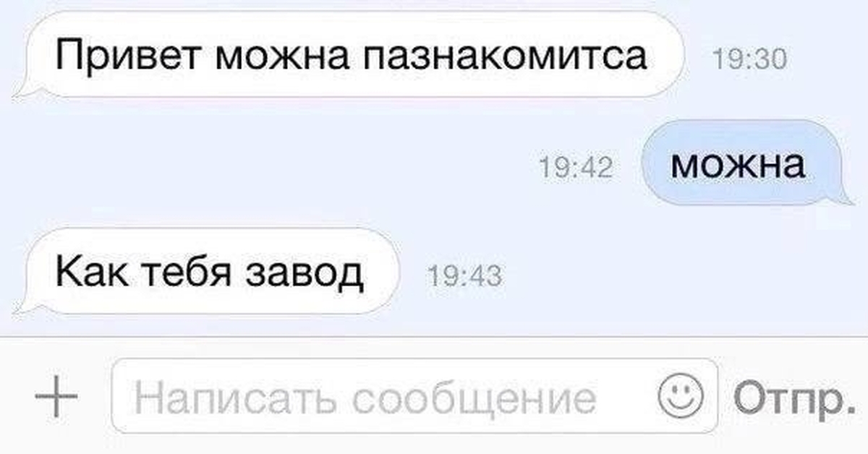868x454 pixels.
Task: Open the plus attachment menu
Action: (56, 396)
